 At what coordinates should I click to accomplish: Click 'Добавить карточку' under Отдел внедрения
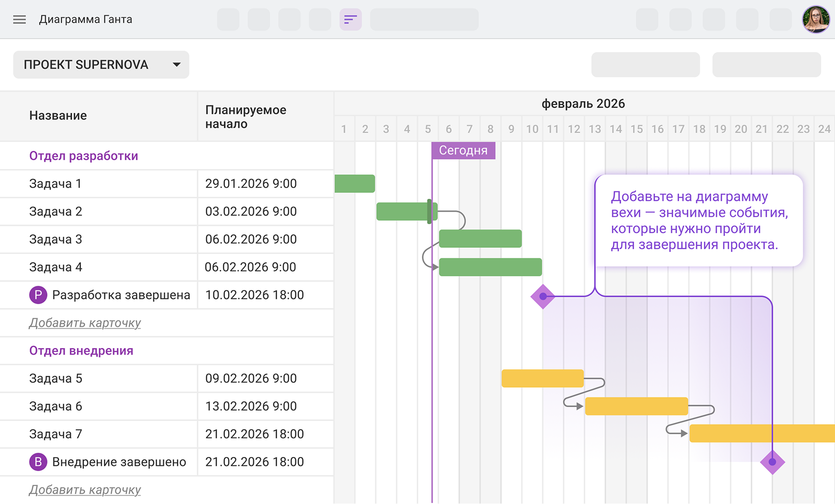[x=85, y=490]
